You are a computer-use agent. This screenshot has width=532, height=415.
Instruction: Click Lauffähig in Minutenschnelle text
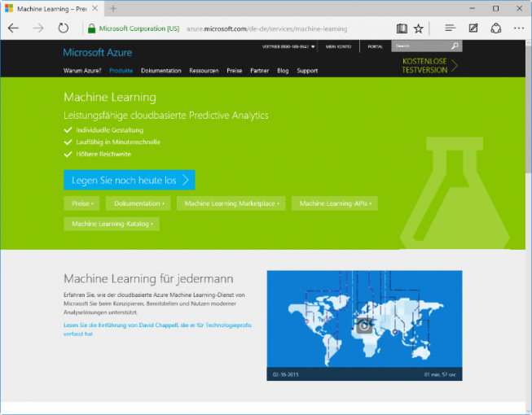(x=118, y=142)
